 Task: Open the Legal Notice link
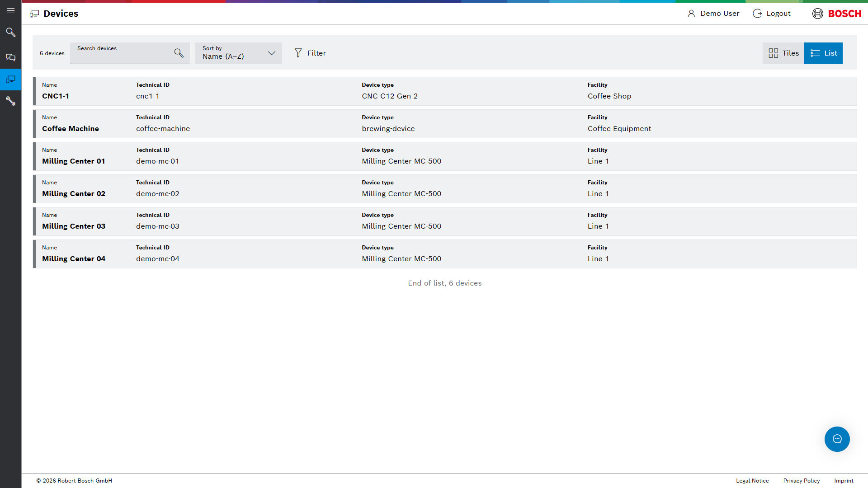point(752,481)
